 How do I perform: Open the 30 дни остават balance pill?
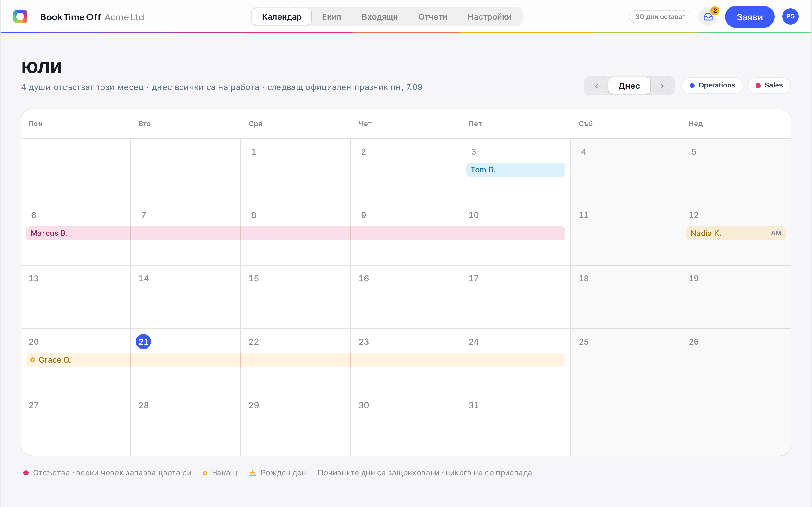660,17
